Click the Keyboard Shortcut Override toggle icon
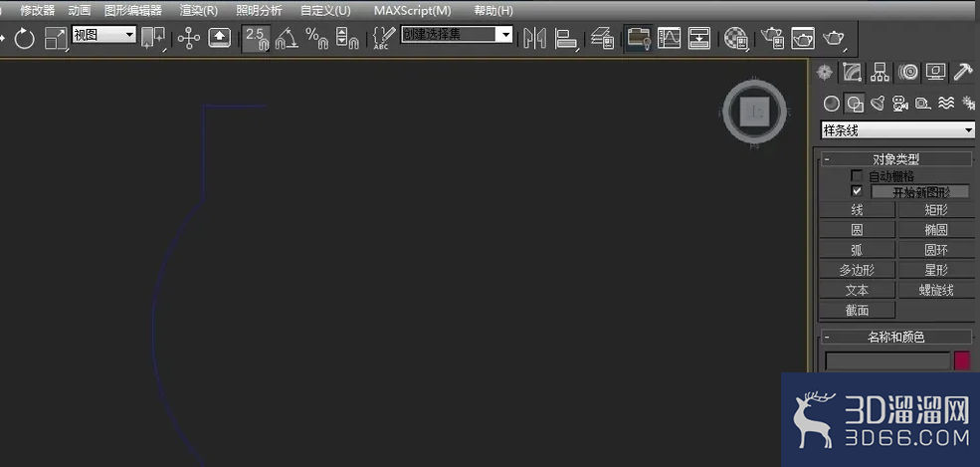 [219, 38]
